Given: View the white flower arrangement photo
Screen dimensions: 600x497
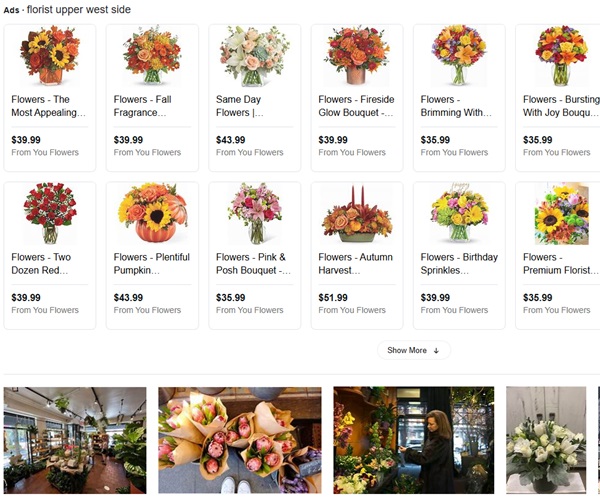Looking at the screenshot, I should point(546,440).
